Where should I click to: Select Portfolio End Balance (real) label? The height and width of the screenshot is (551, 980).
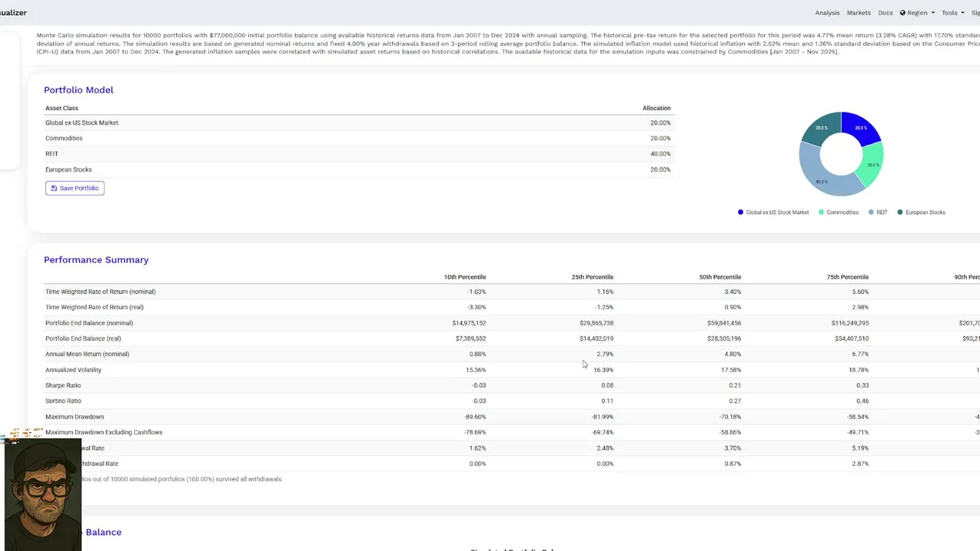pyautogui.click(x=83, y=338)
